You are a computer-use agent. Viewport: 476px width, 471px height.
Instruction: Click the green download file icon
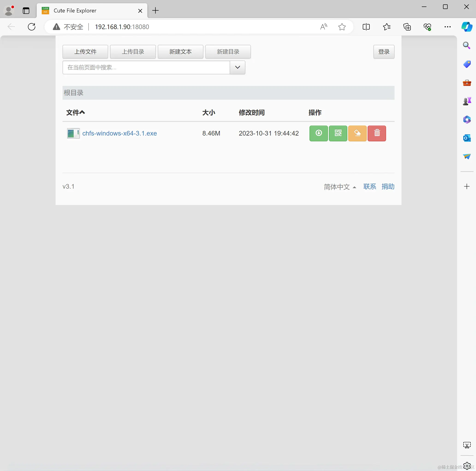pyautogui.click(x=318, y=133)
